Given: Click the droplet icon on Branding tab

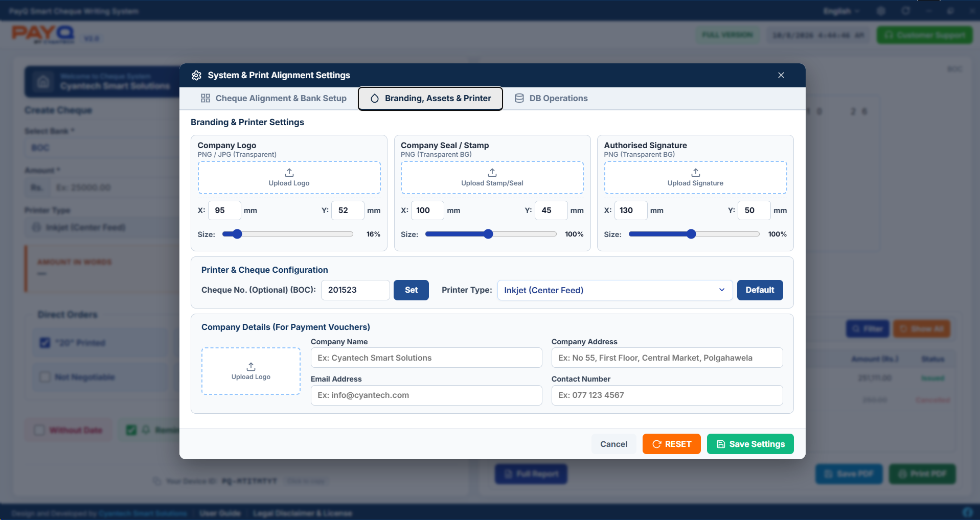Looking at the screenshot, I should (x=375, y=99).
